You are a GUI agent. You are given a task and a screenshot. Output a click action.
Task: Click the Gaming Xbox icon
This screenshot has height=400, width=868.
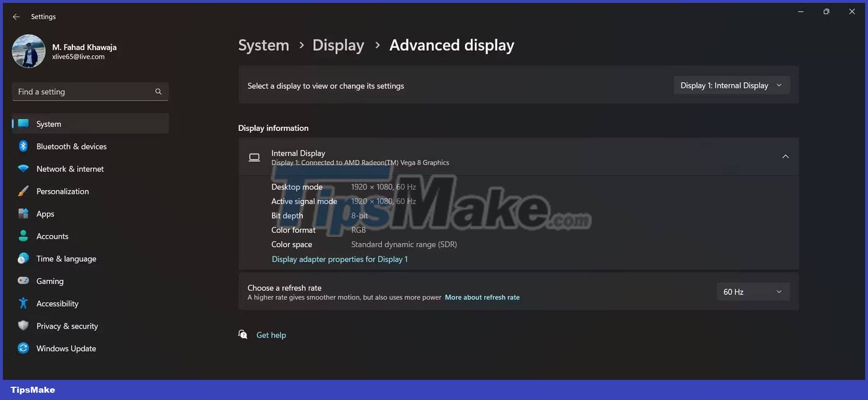click(x=22, y=281)
